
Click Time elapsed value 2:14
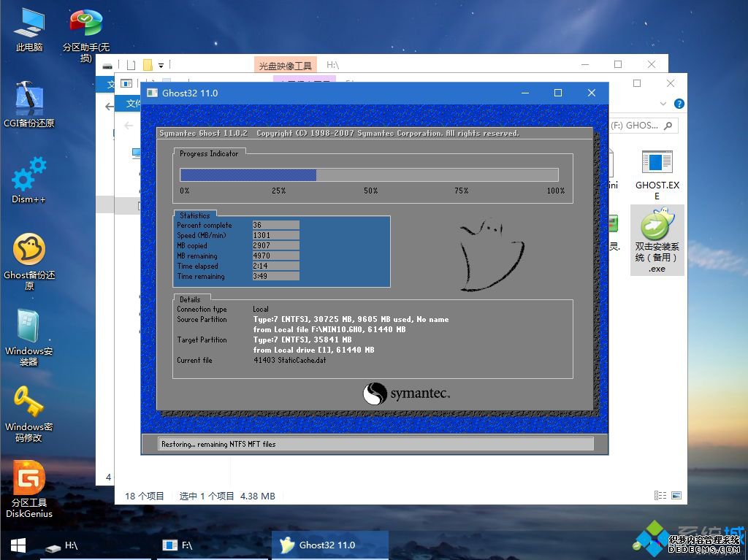[x=275, y=266]
